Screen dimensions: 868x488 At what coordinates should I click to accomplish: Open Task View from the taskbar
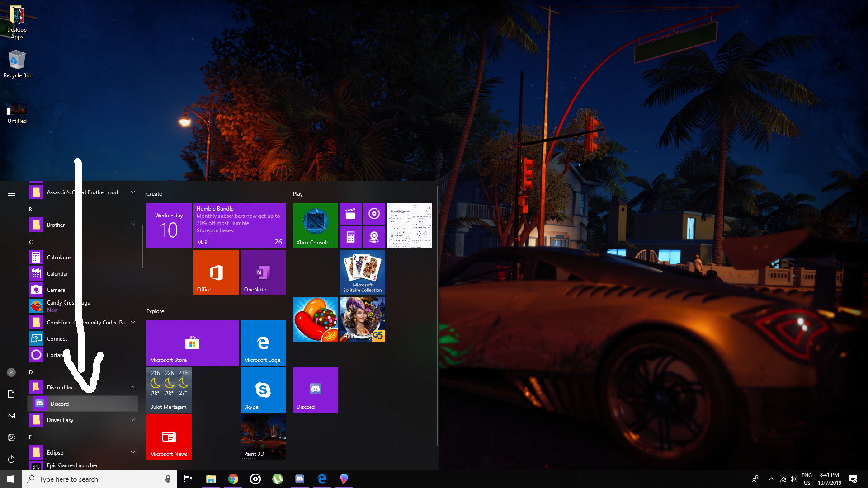point(188,479)
